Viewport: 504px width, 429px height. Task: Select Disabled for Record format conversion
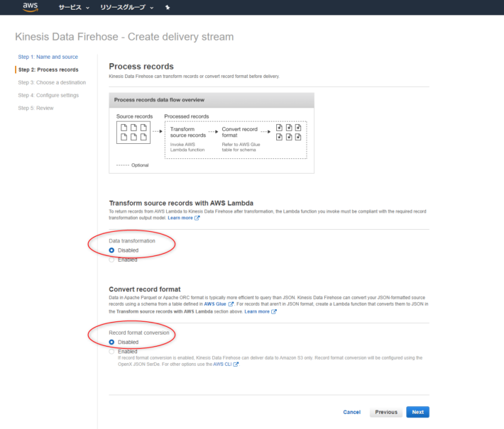coord(111,342)
